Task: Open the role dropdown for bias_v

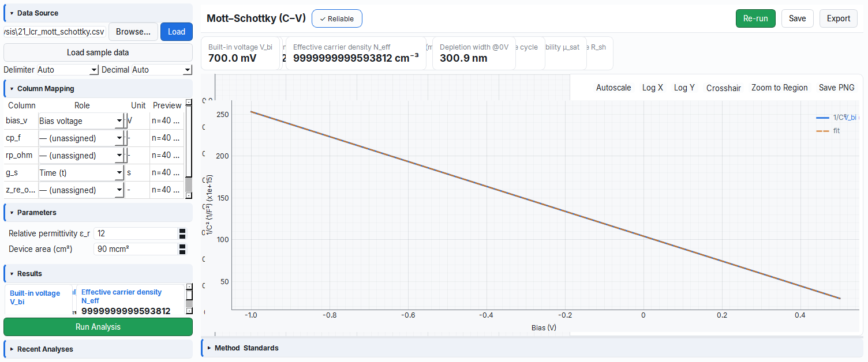Action: 81,121
